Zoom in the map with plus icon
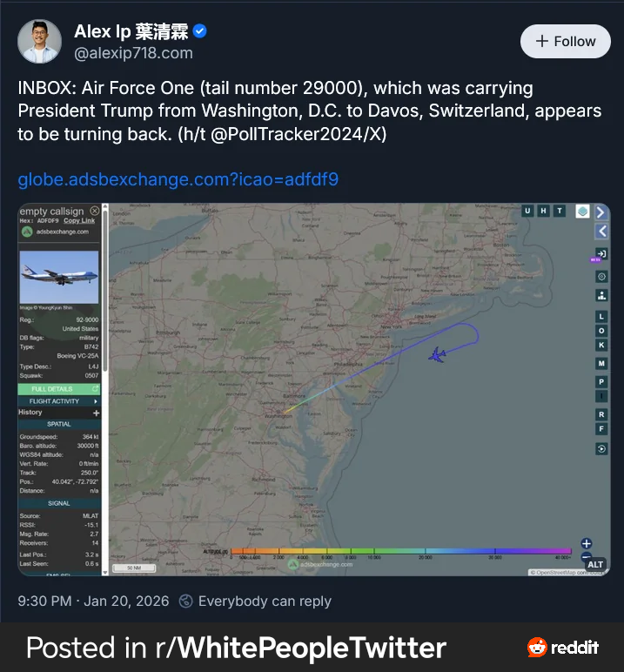Screen dimensions: 624x672 pos(587,543)
